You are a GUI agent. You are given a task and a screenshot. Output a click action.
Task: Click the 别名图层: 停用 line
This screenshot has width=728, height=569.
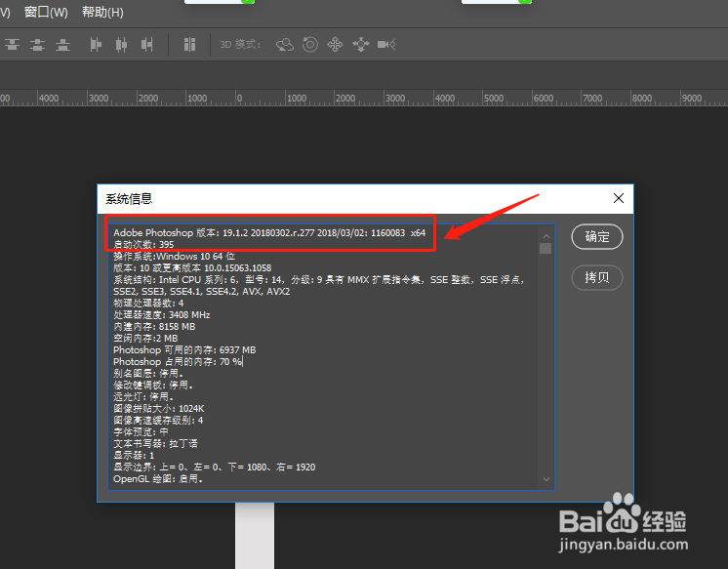pyautogui.click(x=148, y=374)
